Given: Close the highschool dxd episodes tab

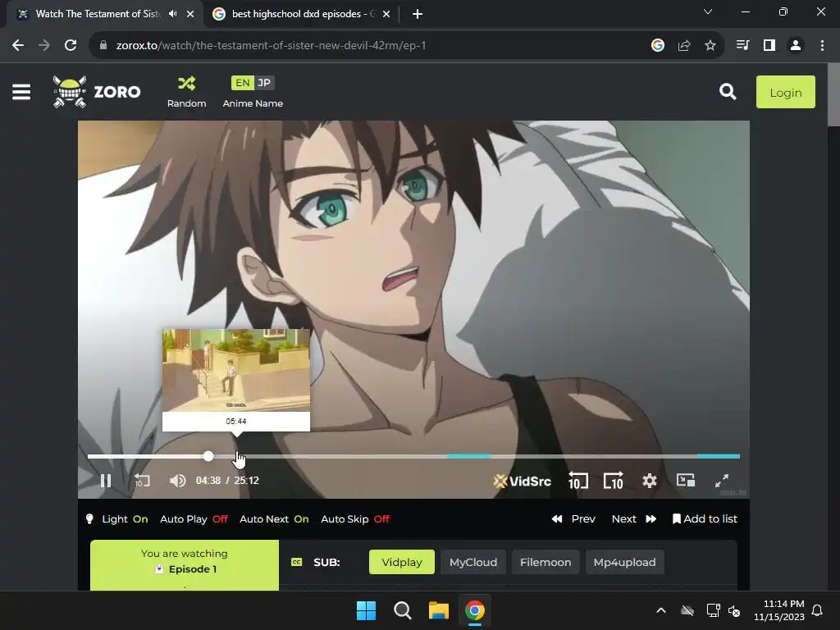Looking at the screenshot, I should pyautogui.click(x=386, y=14).
